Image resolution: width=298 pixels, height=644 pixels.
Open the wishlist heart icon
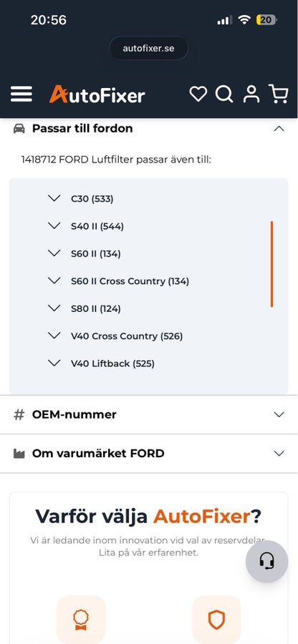point(198,94)
